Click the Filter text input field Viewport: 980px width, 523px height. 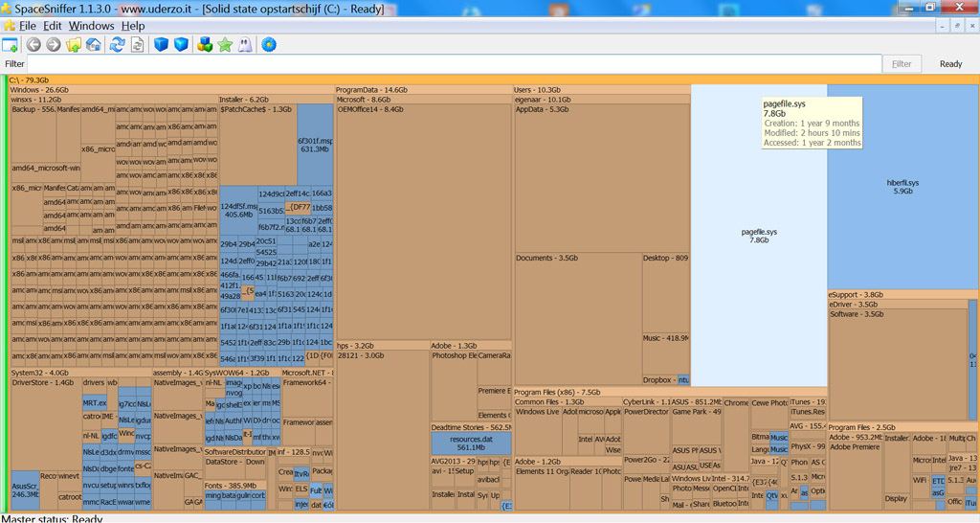point(455,64)
